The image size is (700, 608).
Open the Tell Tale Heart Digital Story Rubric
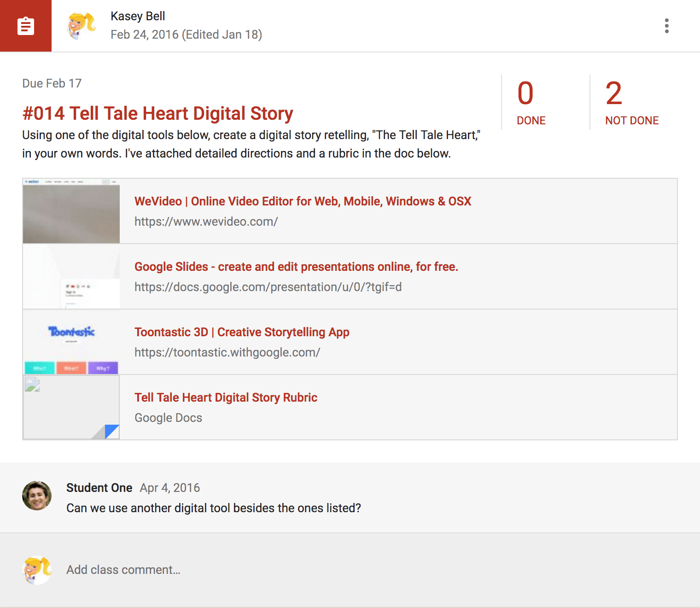click(226, 398)
